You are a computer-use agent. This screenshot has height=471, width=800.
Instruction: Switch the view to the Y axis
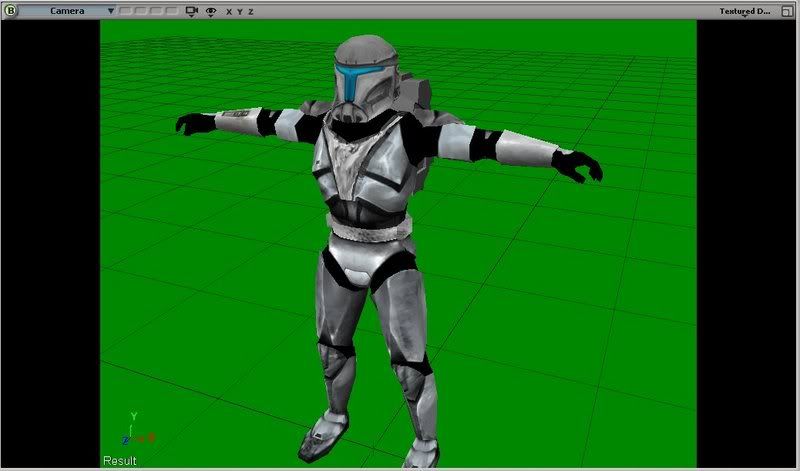click(239, 12)
